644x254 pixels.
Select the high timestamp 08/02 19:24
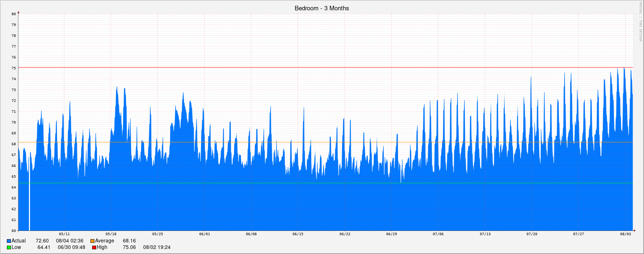pos(157,247)
